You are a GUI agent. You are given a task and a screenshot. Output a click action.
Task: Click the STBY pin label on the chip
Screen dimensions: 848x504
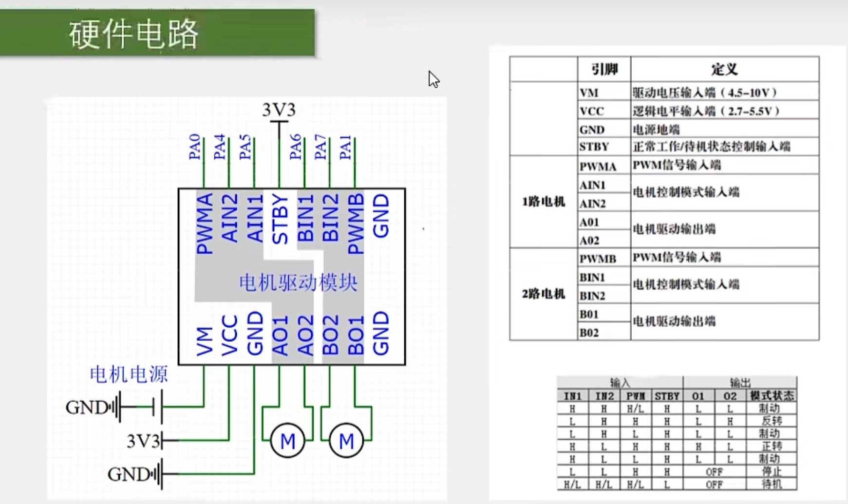click(x=280, y=219)
